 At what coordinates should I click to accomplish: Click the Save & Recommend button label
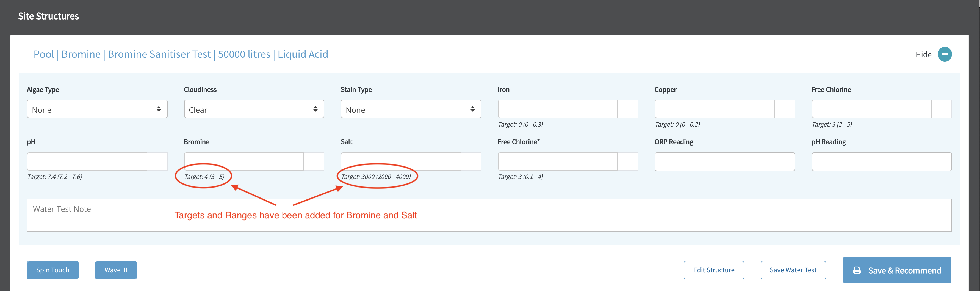(x=904, y=270)
